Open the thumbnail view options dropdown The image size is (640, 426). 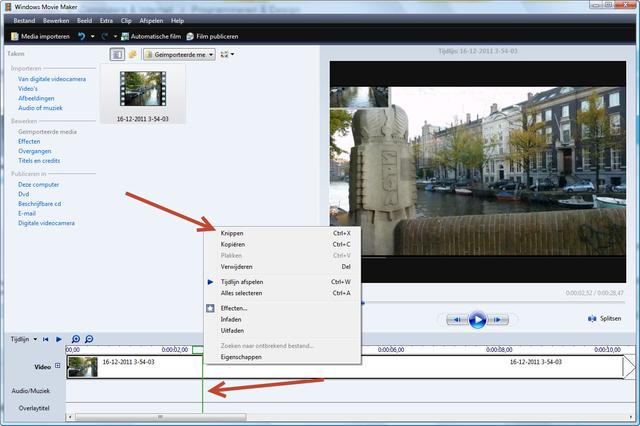(x=228, y=54)
